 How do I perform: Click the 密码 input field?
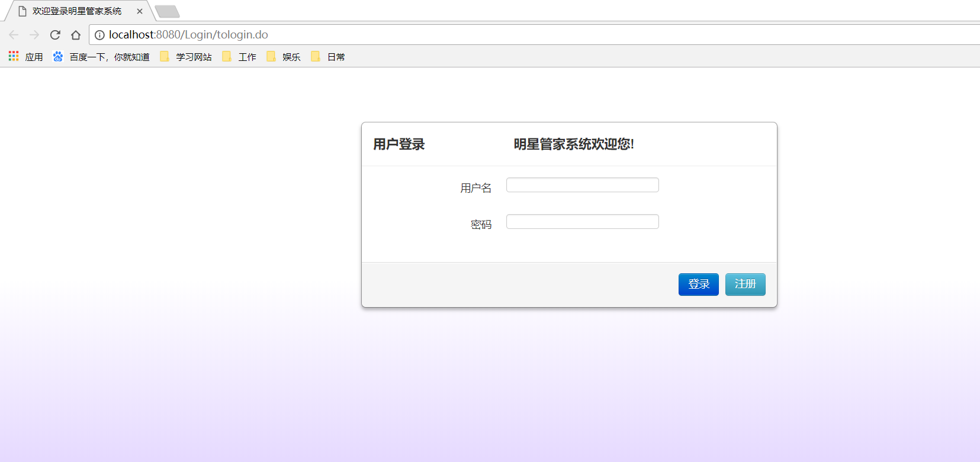[583, 222]
